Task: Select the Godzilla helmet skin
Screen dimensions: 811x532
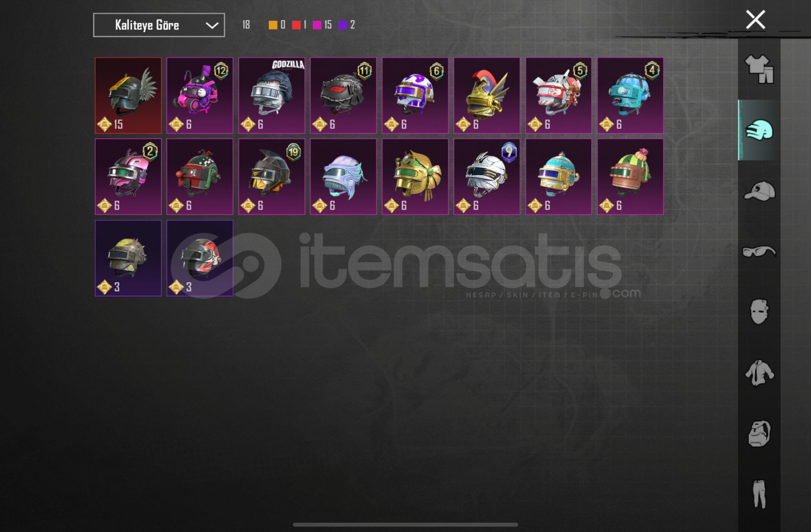Action: coord(271,96)
